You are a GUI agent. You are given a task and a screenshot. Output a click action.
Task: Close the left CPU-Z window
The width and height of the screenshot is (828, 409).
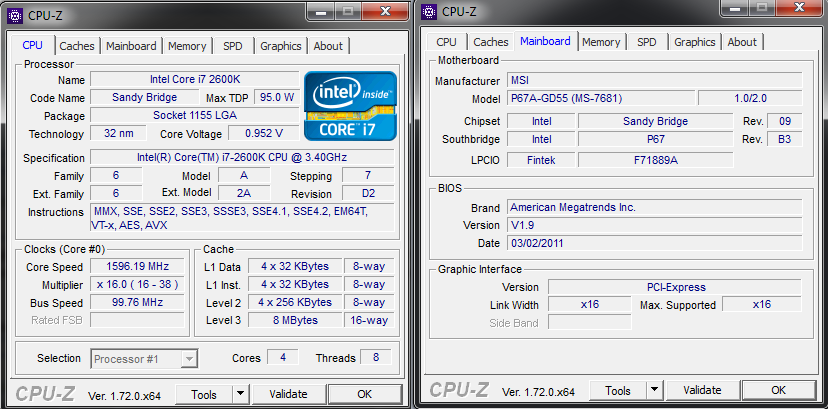pyautogui.click(x=385, y=12)
